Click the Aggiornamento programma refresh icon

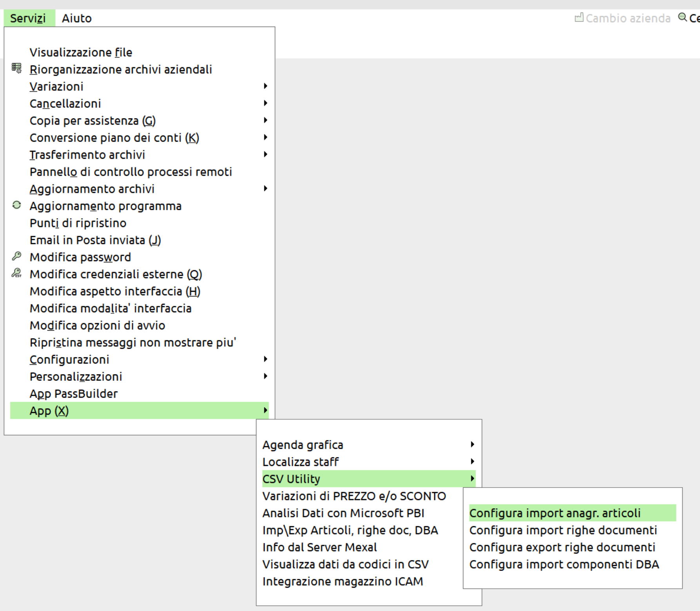[16, 205]
